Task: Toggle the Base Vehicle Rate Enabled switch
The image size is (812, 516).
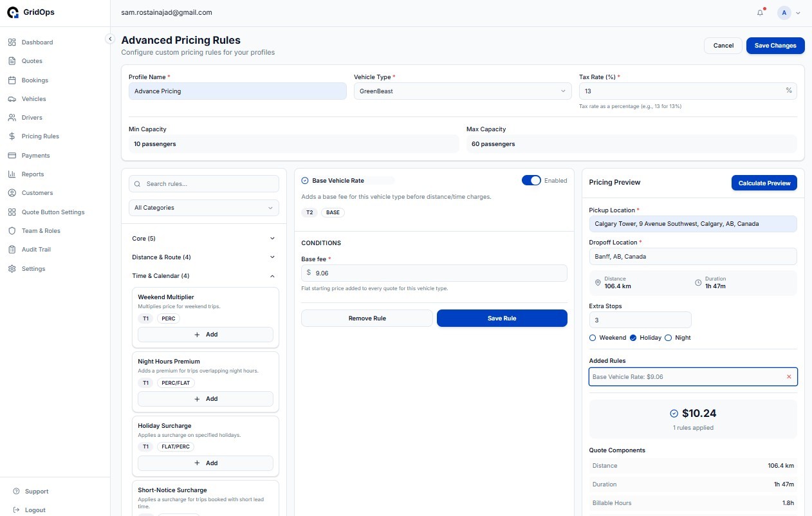Action: (531, 181)
